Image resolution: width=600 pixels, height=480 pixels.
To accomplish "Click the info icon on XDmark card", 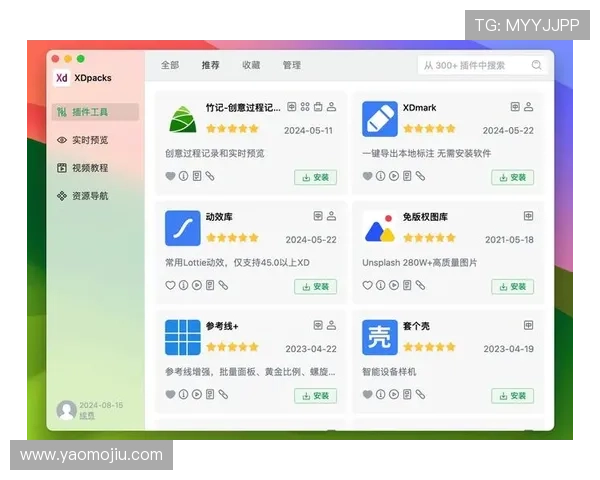I will click(x=380, y=176).
